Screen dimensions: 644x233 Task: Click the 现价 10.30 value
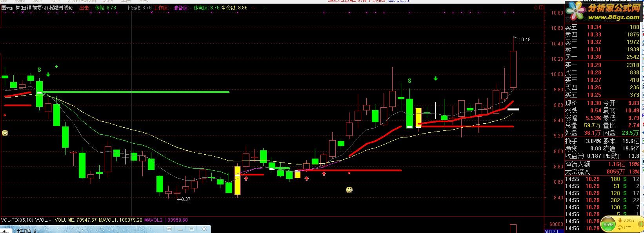coord(594,103)
